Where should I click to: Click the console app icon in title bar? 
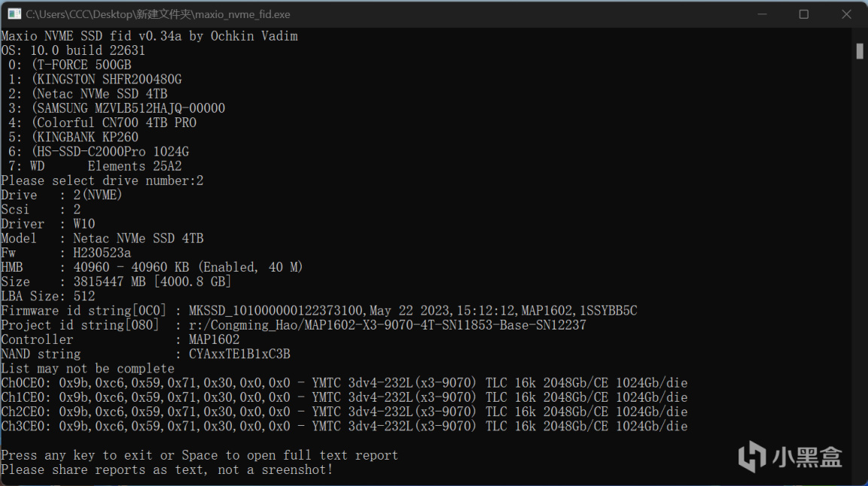pos(14,14)
